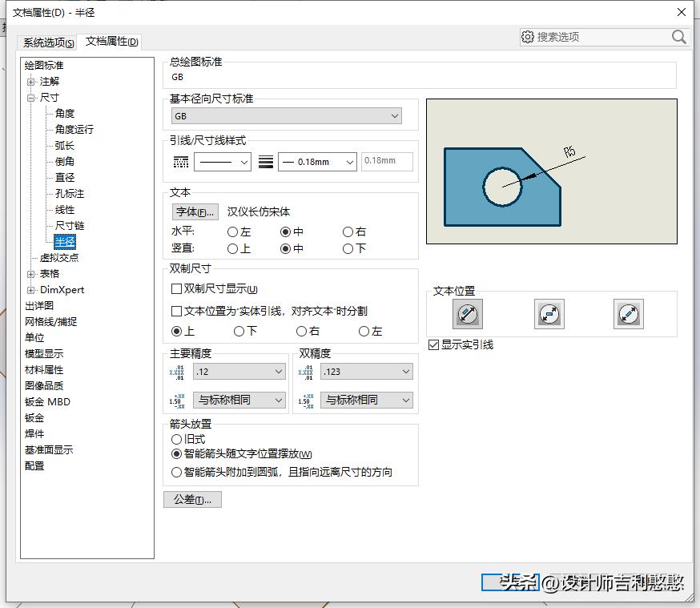The image size is (700, 608).
Task: Select the 旧式 arrow placement radio button
Action: click(177, 438)
